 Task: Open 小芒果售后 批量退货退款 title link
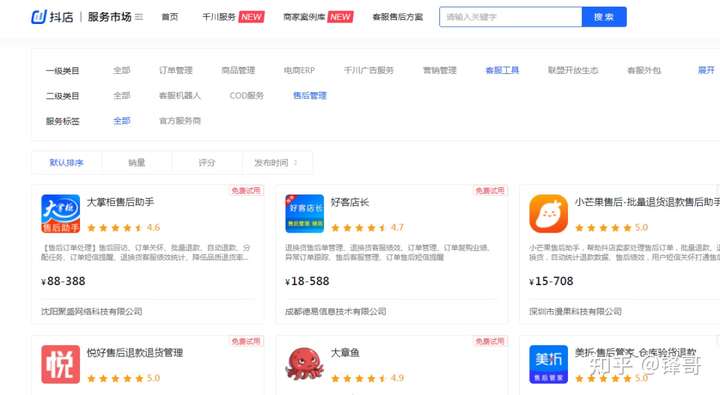(647, 202)
